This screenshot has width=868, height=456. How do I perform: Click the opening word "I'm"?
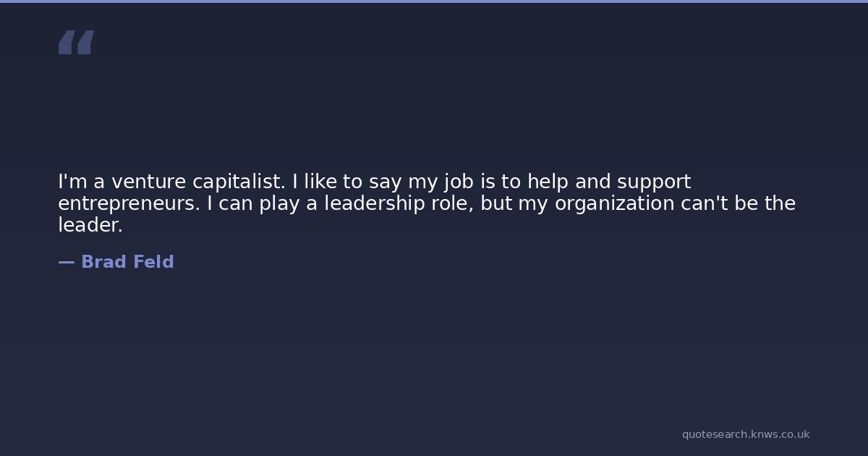[72, 182]
